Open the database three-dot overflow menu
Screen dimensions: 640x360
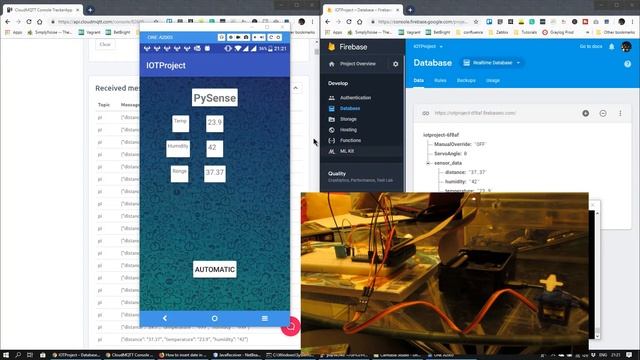(x=620, y=113)
